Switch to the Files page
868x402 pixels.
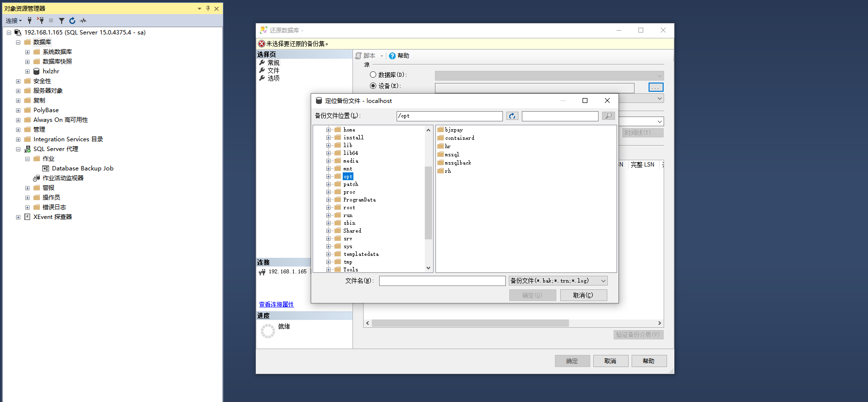point(273,70)
